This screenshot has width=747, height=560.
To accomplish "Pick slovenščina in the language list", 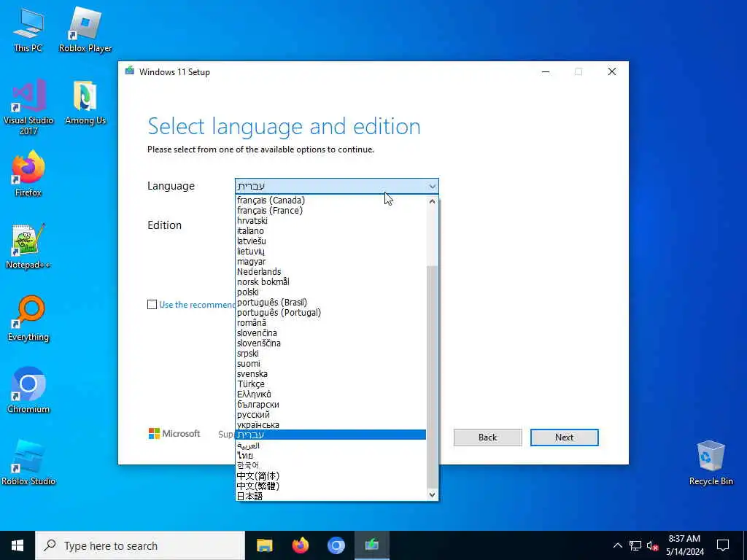I will [x=330, y=343].
